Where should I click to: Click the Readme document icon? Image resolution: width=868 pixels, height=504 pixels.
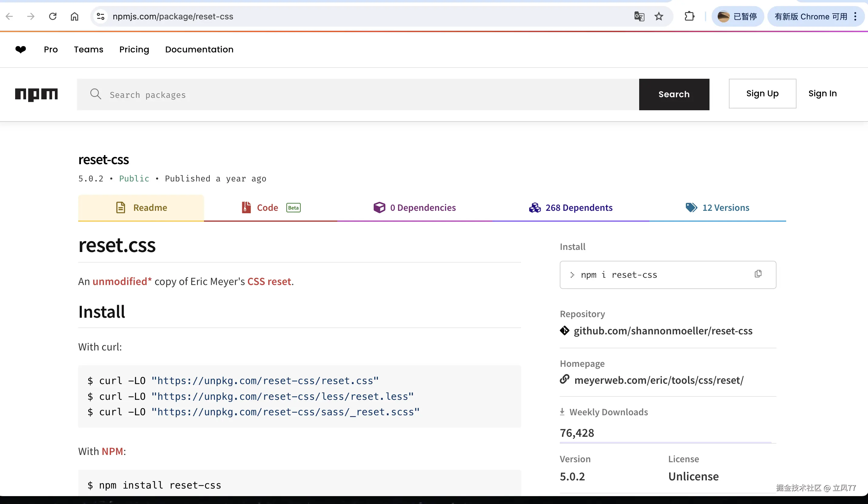(x=121, y=207)
